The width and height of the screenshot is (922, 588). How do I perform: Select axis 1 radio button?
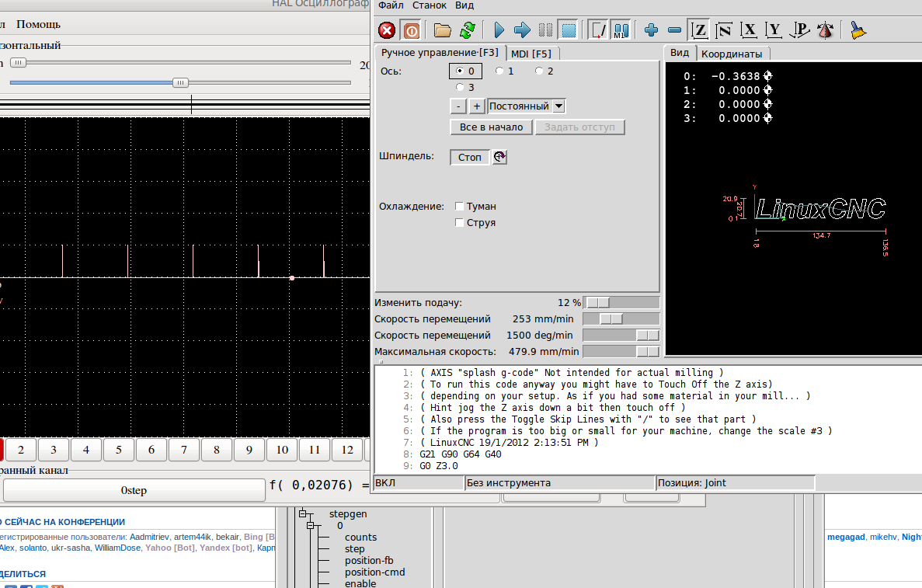[500, 71]
